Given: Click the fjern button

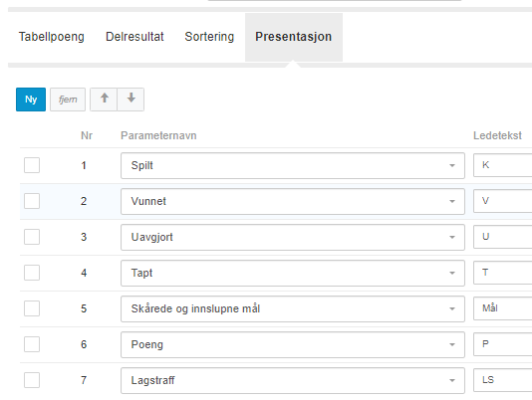Looking at the screenshot, I should (68, 100).
